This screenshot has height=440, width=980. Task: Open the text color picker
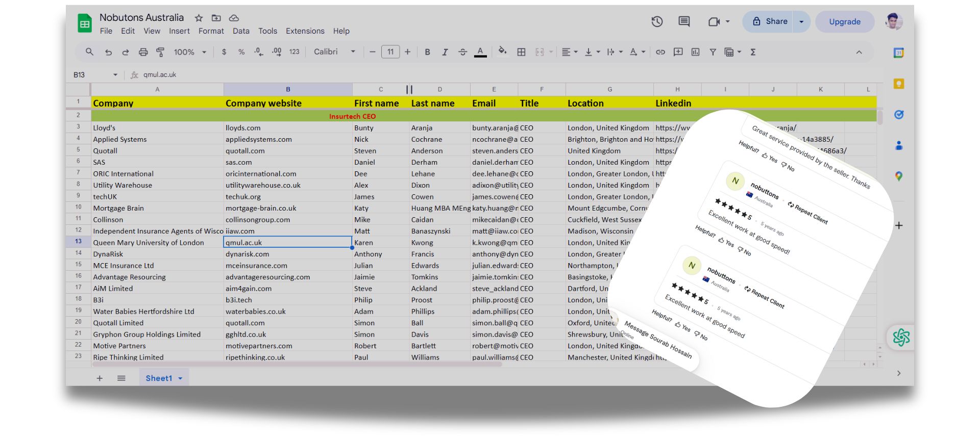click(480, 52)
